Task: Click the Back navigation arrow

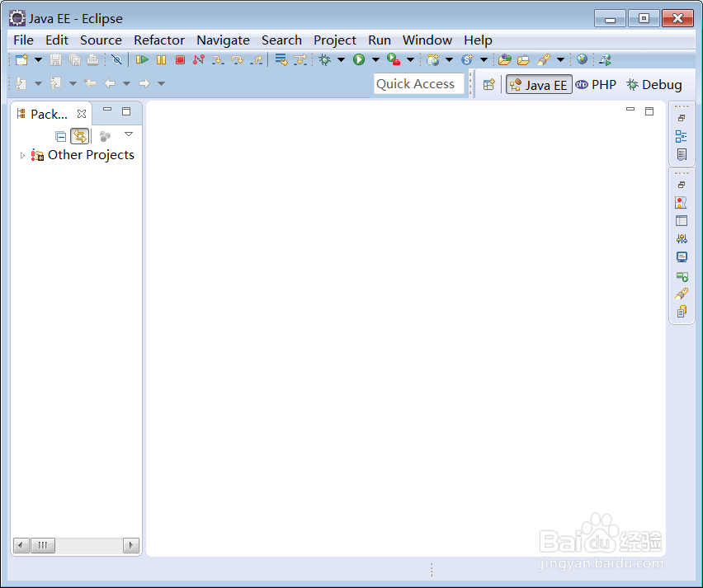Action: pyautogui.click(x=110, y=83)
